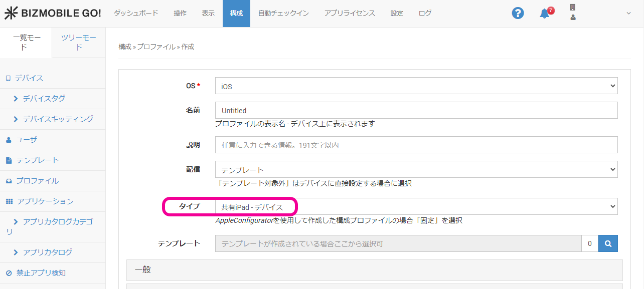The height and width of the screenshot is (289, 644).
Task: Open the アプリライセンス menu
Action: 350,14
